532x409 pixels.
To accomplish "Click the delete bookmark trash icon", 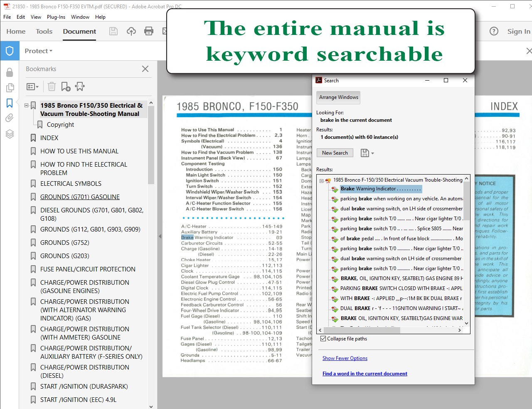I will point(52,86).
